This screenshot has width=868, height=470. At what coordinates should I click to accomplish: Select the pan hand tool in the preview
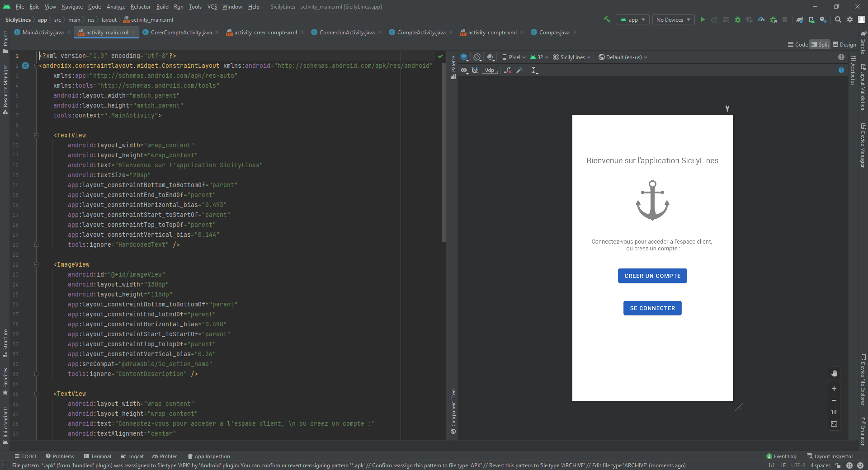click(x=834, y=373)
